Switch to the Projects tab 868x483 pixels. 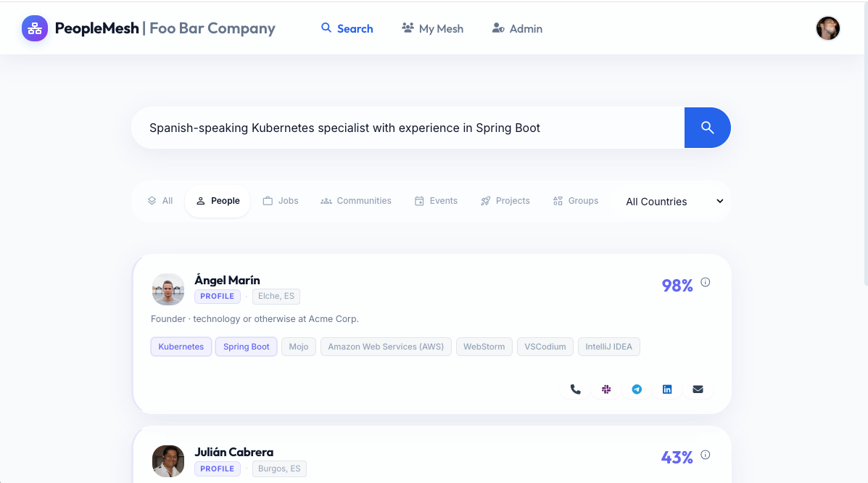[505, 200]
